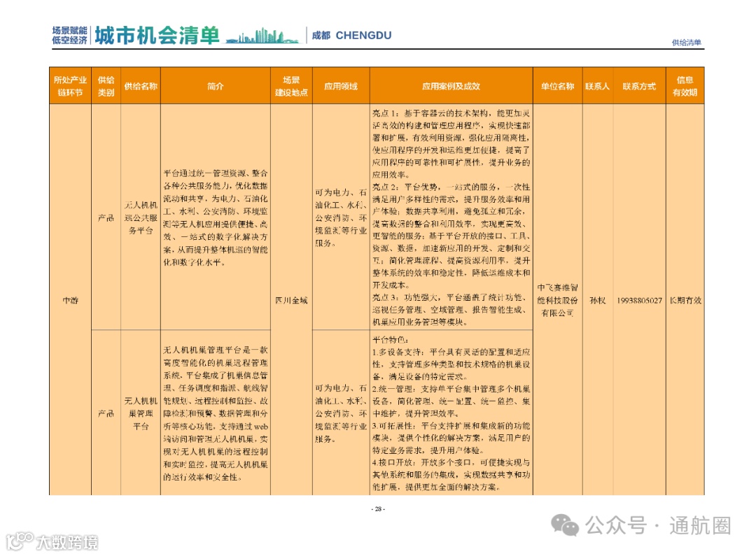Select the 所处产业链环节 column header
756x556 pixels.
[71, 86]
